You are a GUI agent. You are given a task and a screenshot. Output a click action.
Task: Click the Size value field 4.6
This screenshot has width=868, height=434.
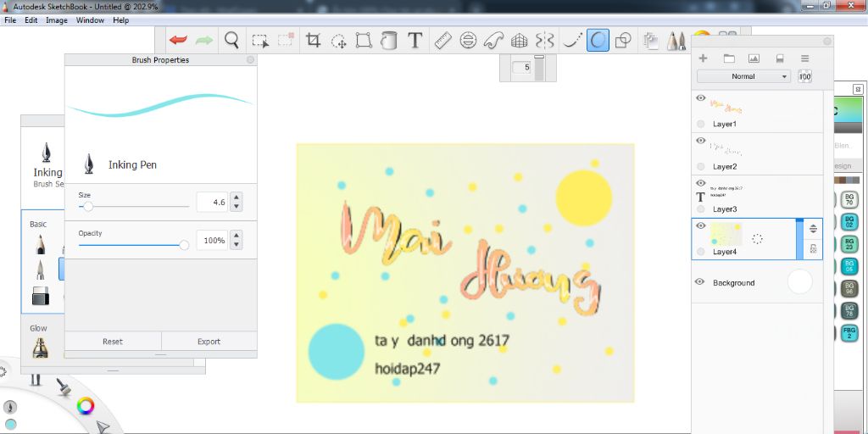tap(212, 203)
